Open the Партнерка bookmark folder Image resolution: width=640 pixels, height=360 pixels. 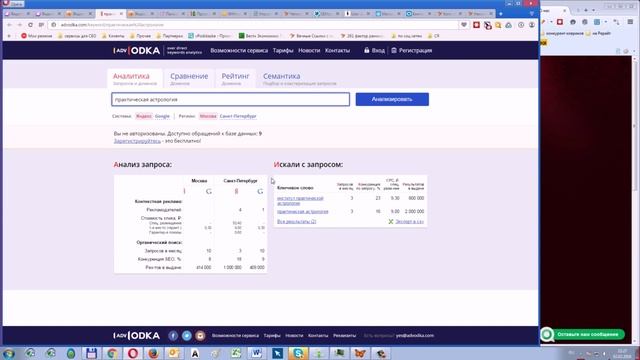[x=169, y=36]
